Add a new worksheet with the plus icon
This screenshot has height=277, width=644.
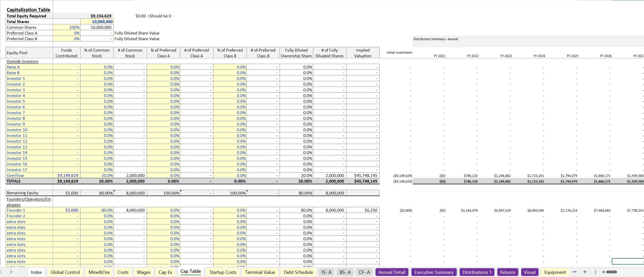pos(585,272)
